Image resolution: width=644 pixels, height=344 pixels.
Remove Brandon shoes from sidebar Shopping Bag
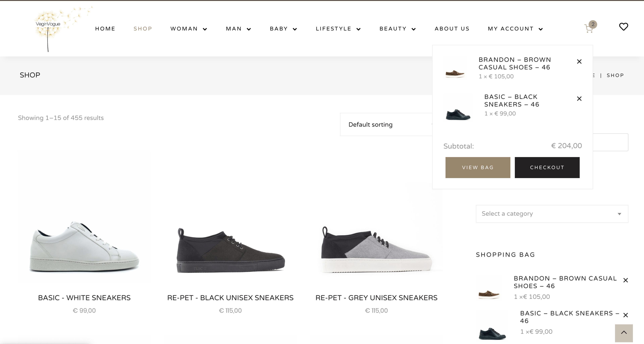click(x=626, y=280)
